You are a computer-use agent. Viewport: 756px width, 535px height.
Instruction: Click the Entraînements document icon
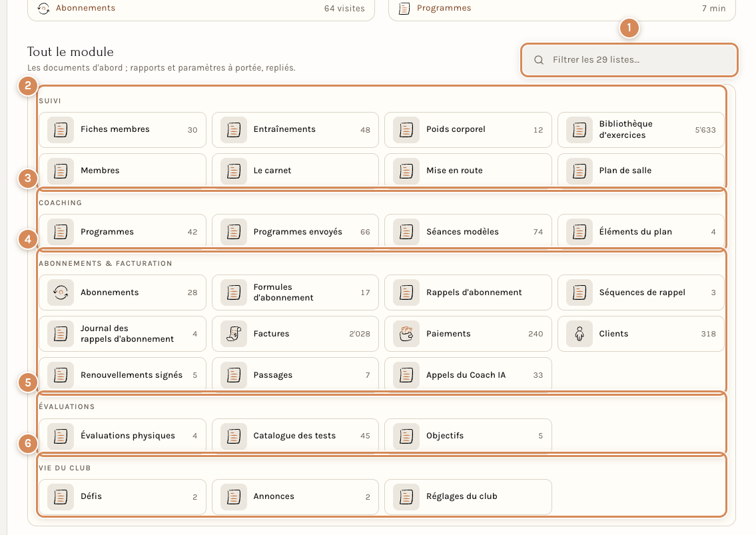(x=234, y=130)
